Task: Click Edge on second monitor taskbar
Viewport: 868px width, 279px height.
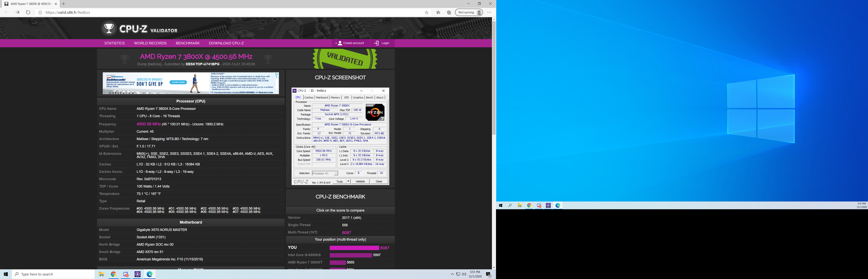Action: pos(558,206)
